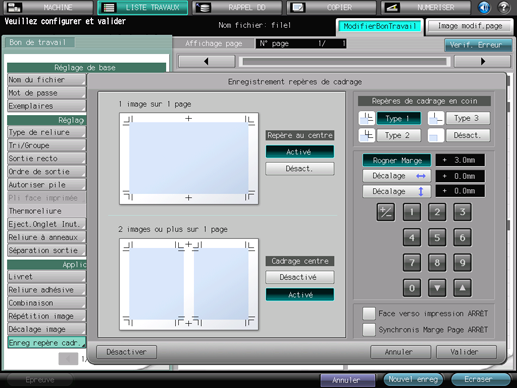Image resolution: width=517 pixels, height=388 pixels.
Task: Click the no corner marks icon
Action: pyautogui.click(x=436, y=135)
